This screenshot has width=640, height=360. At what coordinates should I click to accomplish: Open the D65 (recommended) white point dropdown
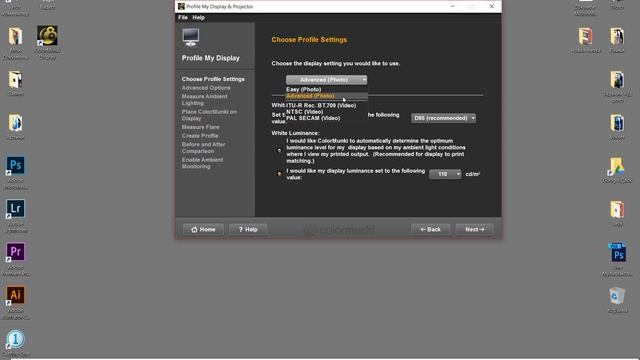click(x=443, y=118)
